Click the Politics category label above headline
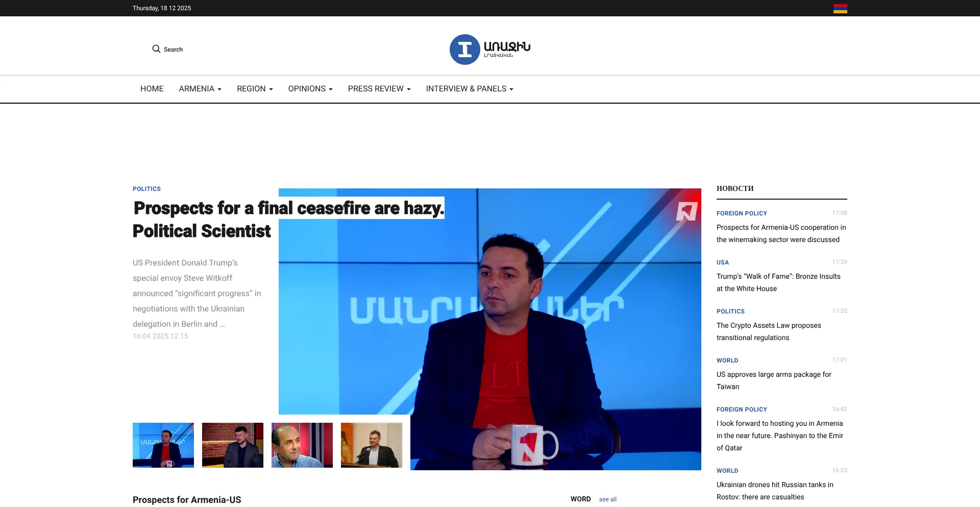Viewport: 980px width, 507px height. 146,189
